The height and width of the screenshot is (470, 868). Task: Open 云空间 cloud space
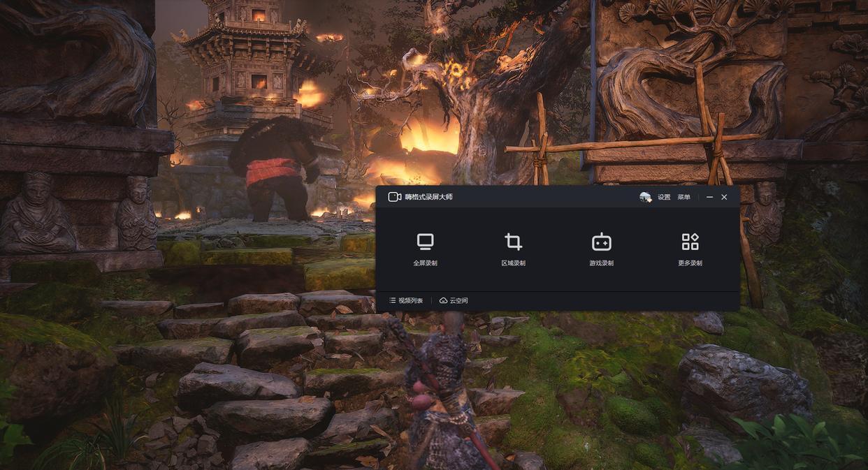coord(454,300)
